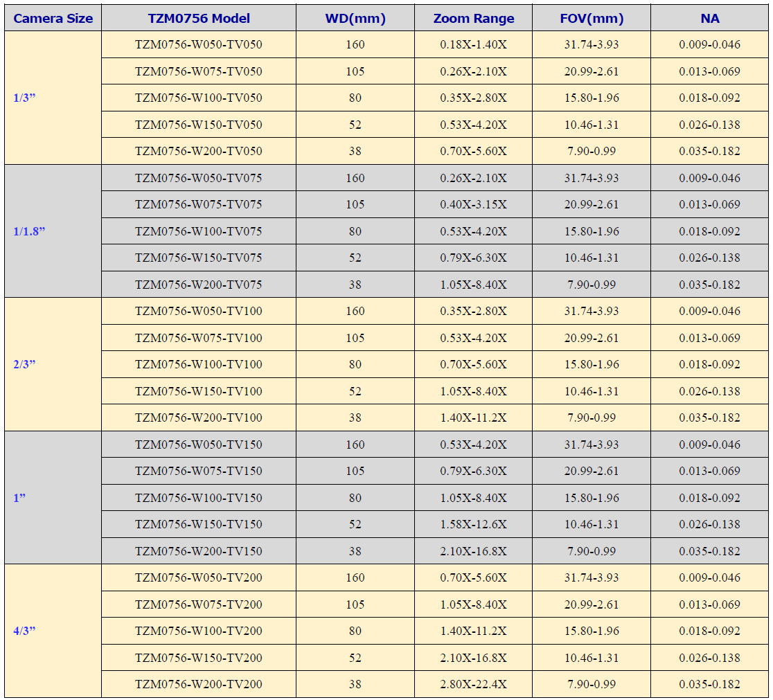Click model TZM0756-W050-TV200
Image resolution: width=773 pixels, height=700 pixels.
click(199, 577)
